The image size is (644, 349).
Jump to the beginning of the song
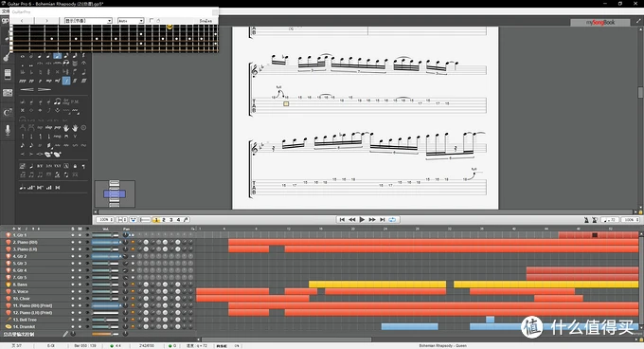342,219
